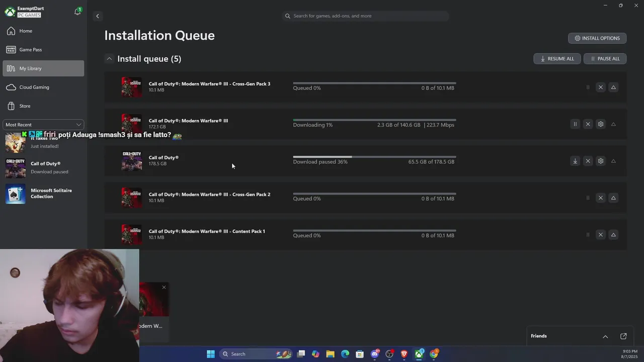Viewport: 644px width, 362px height.
Task: Open the notifications bell icon
Action: pyautogui.click(x=77, y=12)
